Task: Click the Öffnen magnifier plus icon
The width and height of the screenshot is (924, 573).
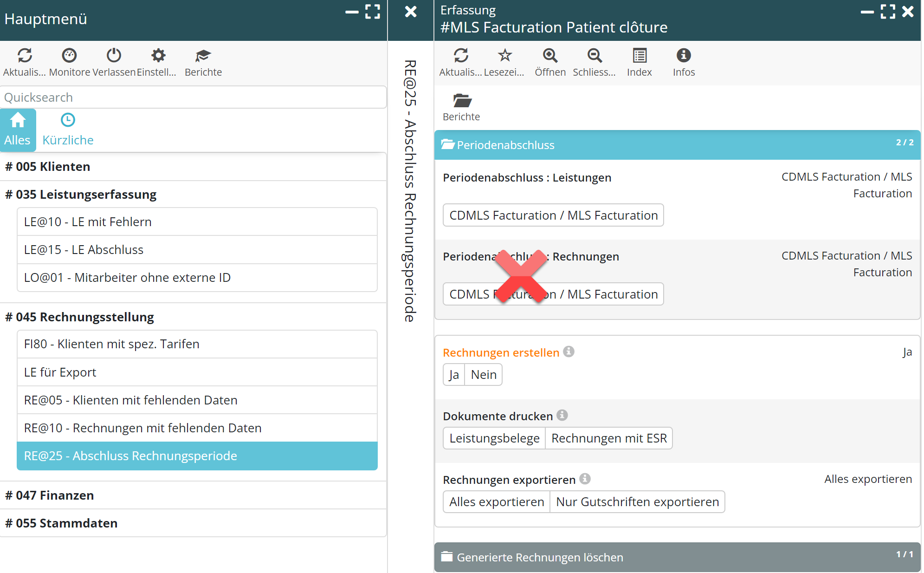Action: coord(550,56)
